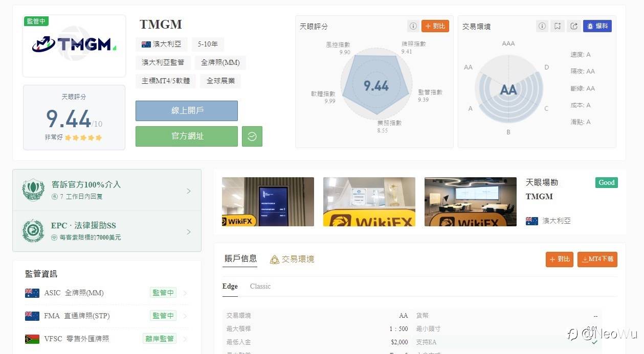Open info icon in 交易環境 panel

[542, 26]
